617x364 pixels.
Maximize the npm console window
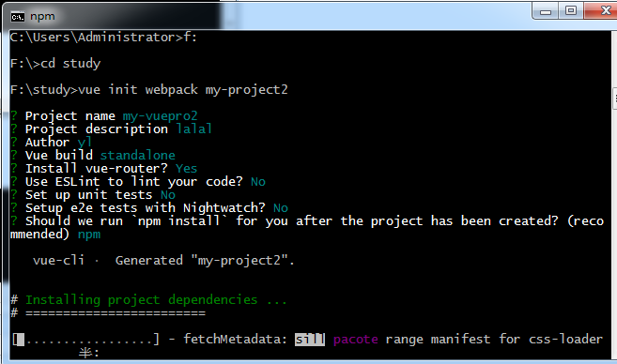tap(571, 11)
